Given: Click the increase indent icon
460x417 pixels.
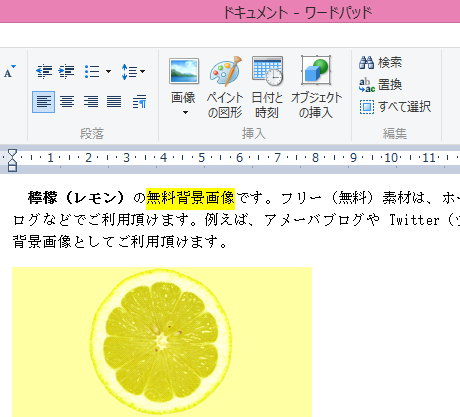Looking at the screenshot, I should (x=66, y=71).
